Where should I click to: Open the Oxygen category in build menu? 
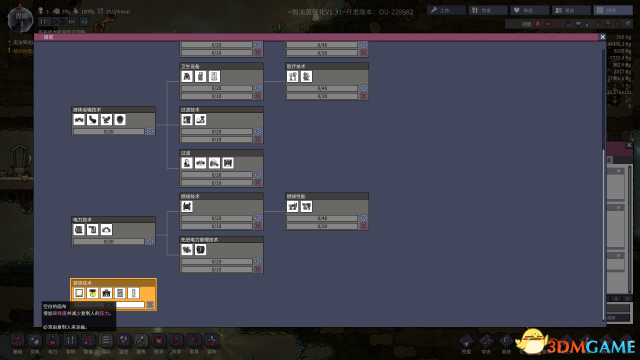pos(35,341)
